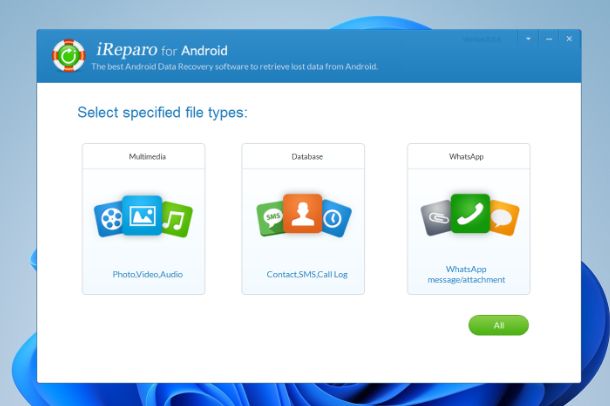The width and height of the screenshot is (610, 406).
Task: Choose the green SMS bubble icon
Action: (271, 218)
